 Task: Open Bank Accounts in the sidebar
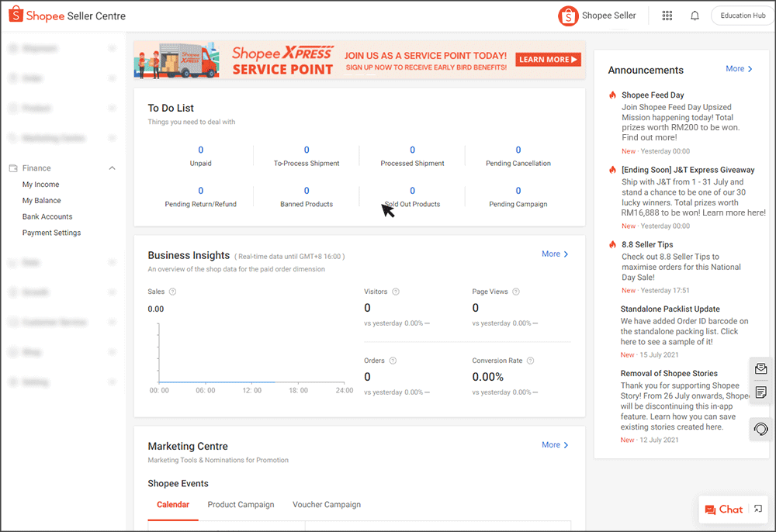47,216
